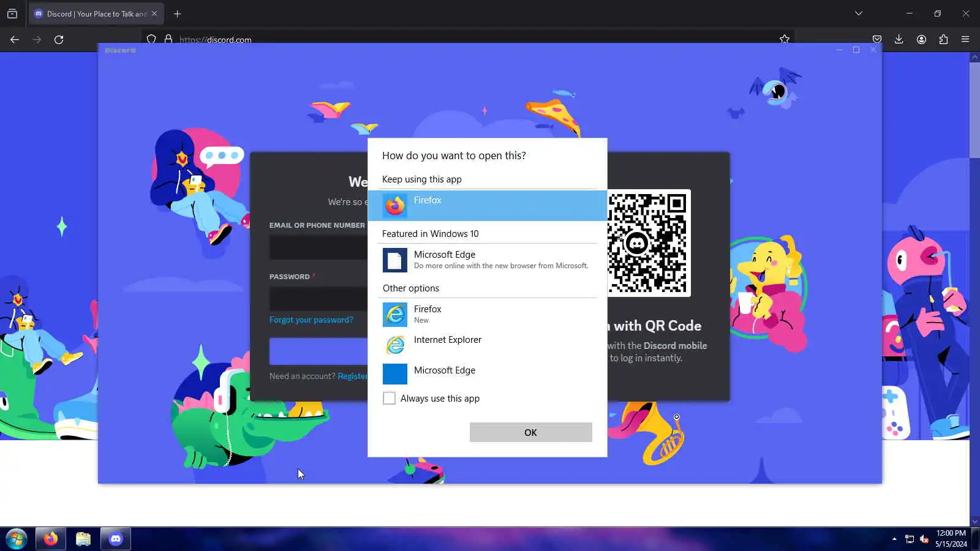Click the Discord login QR code

point(648,243)
